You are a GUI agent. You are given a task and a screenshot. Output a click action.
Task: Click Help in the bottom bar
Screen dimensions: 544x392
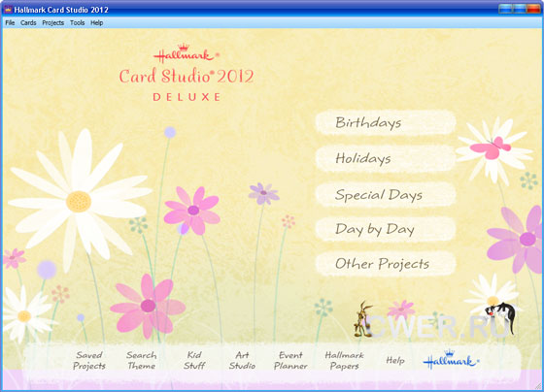coord(395,361)
